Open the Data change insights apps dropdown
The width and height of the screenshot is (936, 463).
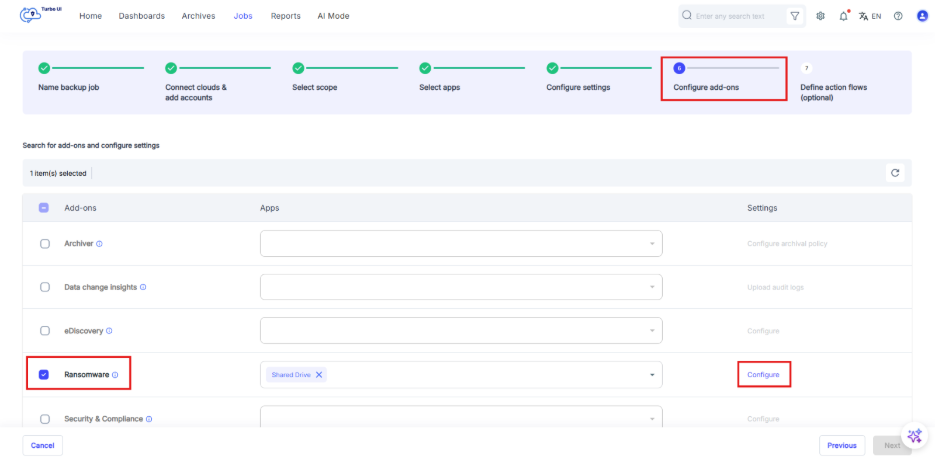[x=652, y=287]
